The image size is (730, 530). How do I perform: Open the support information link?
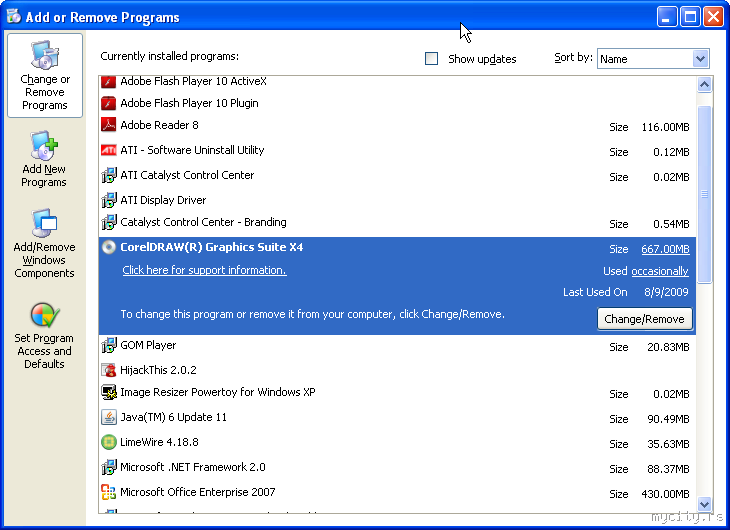pos(204,270)
